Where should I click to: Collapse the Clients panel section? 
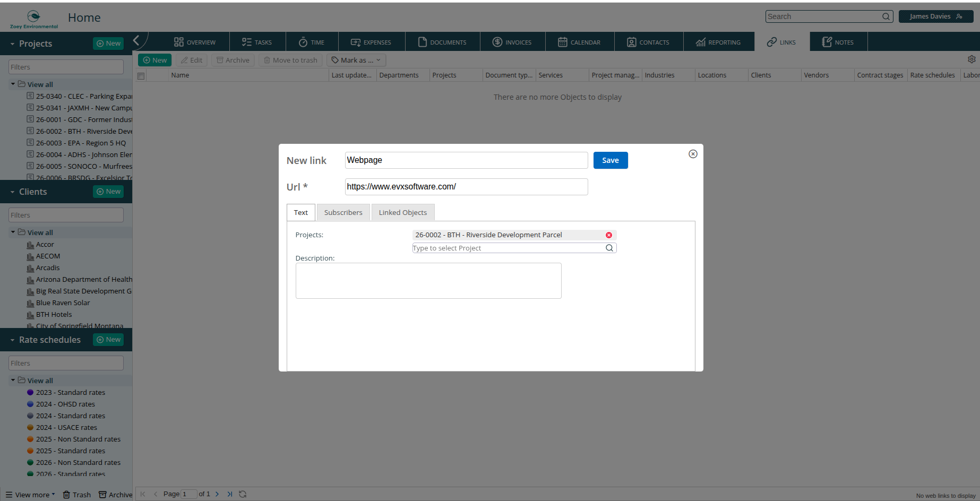pos(12,192)
